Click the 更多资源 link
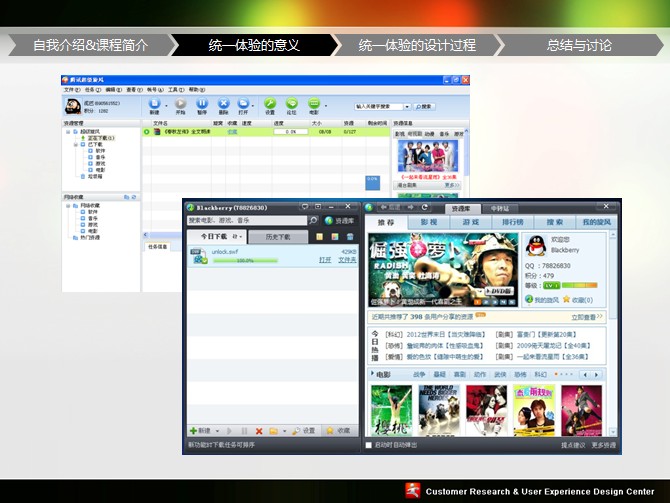This screenshot has width=670, height=503. coord(604,445)
